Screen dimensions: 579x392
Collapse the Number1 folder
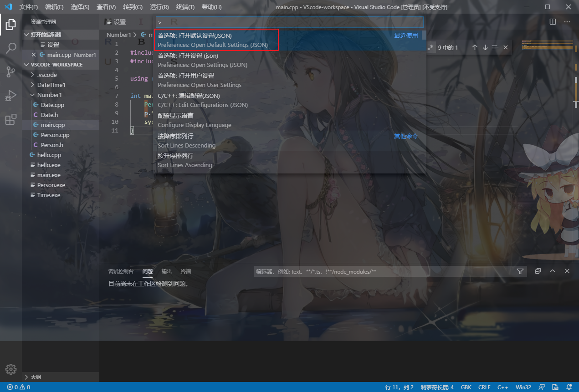pos(61,95)
